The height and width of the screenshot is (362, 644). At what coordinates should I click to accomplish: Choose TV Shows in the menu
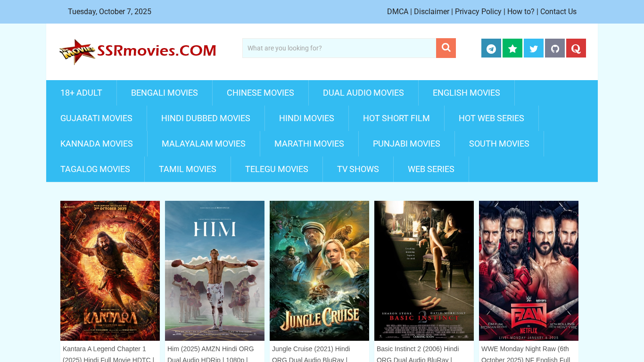coord(358,169)
